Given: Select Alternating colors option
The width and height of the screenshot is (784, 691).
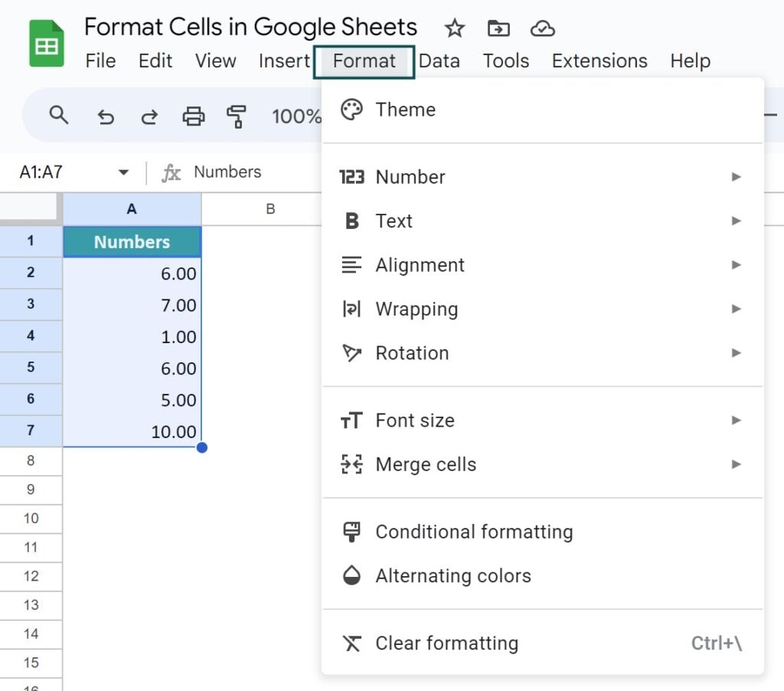Looking at the screenshot, I should tap(543, 575).
